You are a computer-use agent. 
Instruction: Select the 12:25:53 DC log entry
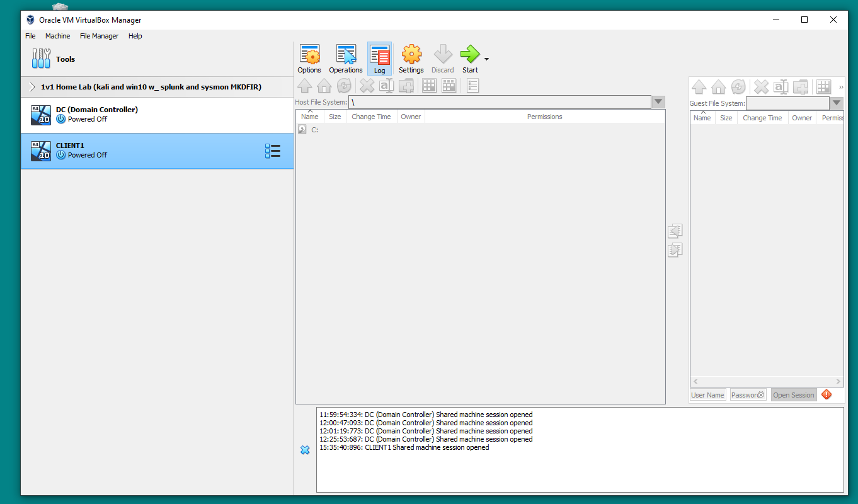click(426, 439)
